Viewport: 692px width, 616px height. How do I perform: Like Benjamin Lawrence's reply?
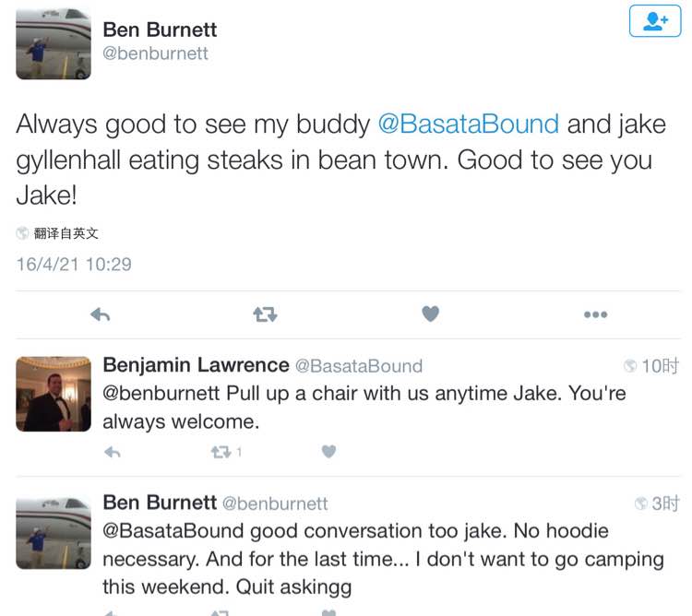[328, 452]
